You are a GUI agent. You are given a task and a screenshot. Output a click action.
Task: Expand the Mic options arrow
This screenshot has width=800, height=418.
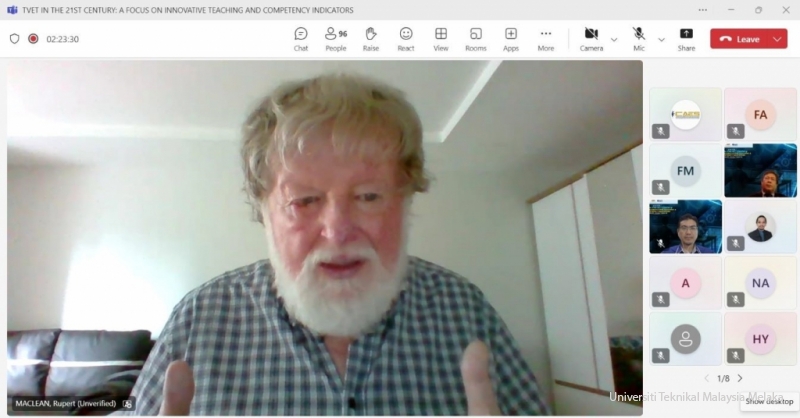coord(661,39)
